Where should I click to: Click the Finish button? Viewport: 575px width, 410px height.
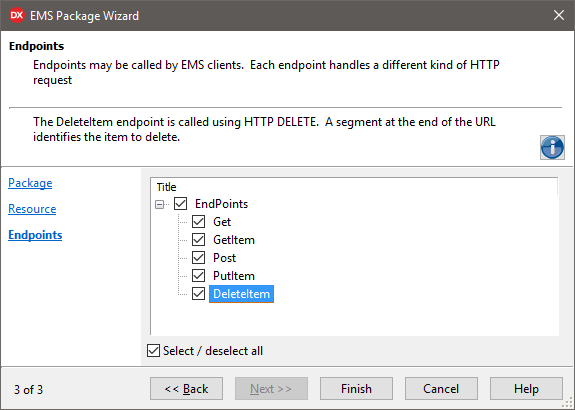[x=356, y=389]
